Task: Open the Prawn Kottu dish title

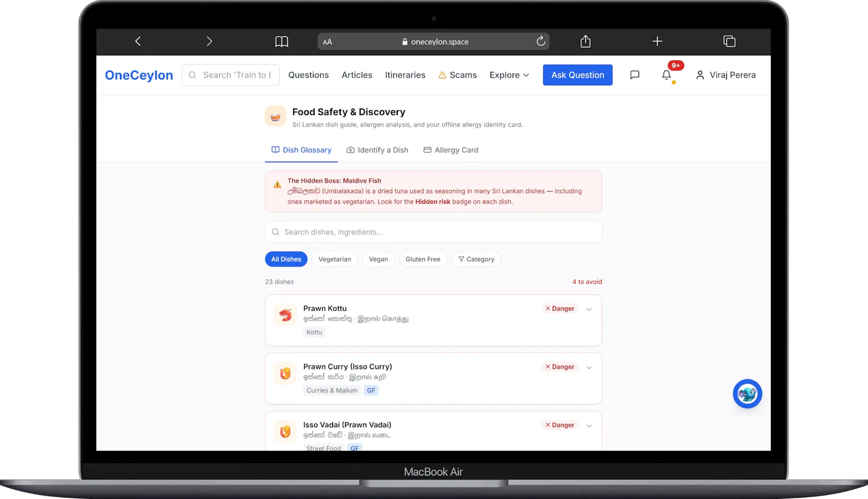Action: point(325,308)
